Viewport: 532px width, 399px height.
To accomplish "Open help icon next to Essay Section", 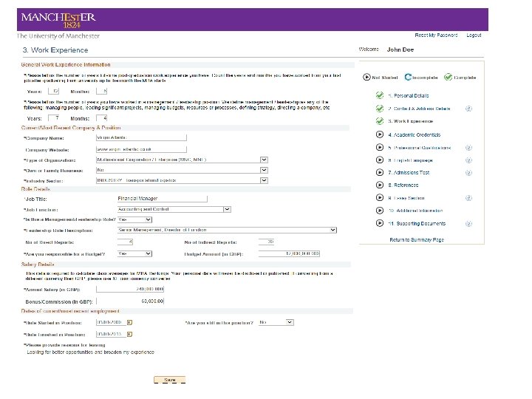I will coord(468,198).
